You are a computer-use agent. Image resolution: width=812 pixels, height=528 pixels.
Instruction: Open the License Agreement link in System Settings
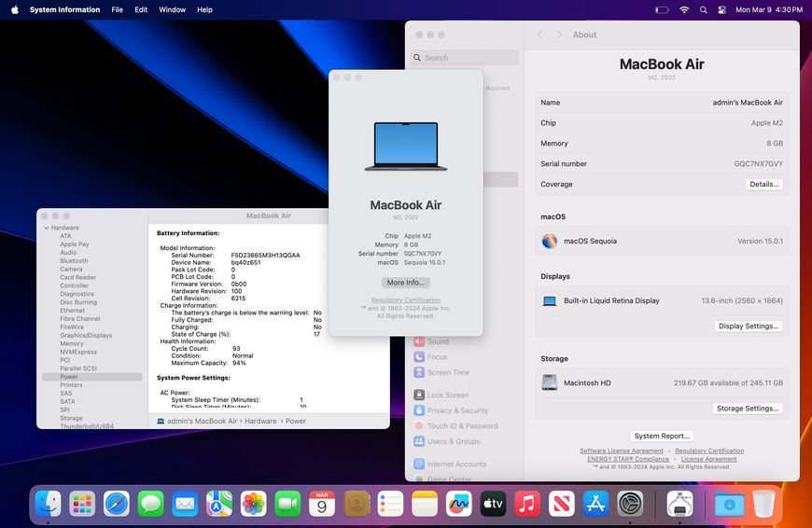pos(708,459)
